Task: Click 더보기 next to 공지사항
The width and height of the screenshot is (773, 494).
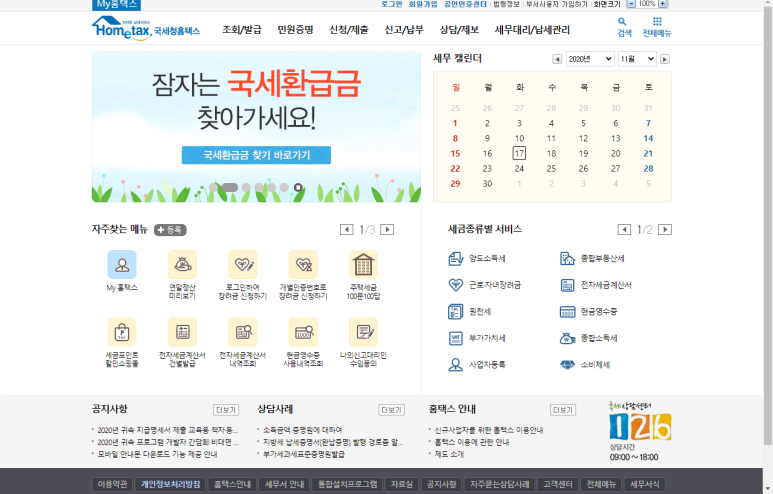Action: pos(226,410)
